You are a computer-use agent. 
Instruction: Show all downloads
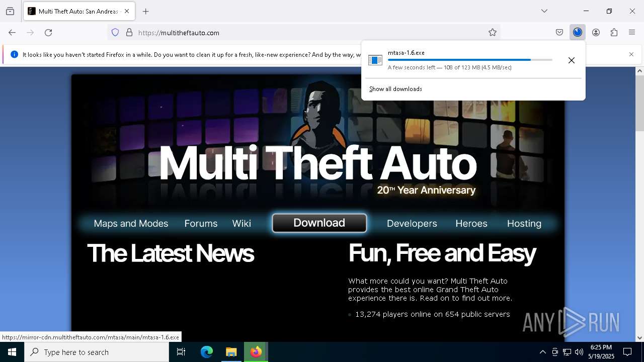tap(395, 89)
